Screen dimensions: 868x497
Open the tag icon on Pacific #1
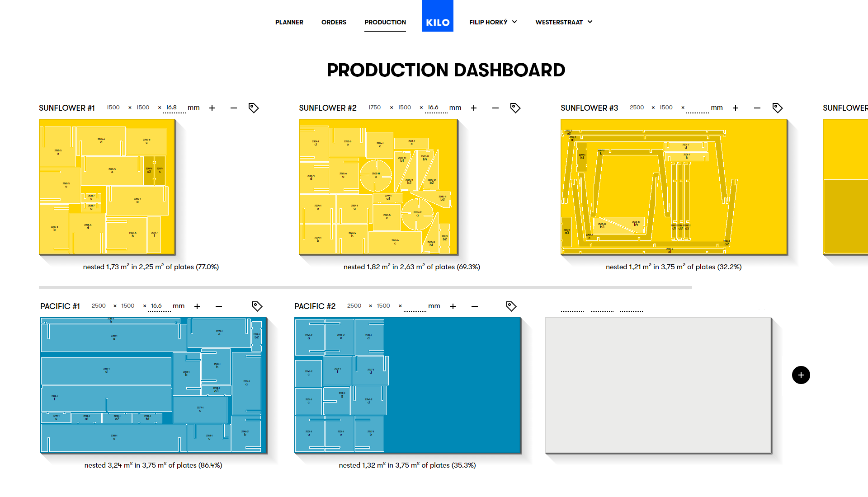(257, 306)
